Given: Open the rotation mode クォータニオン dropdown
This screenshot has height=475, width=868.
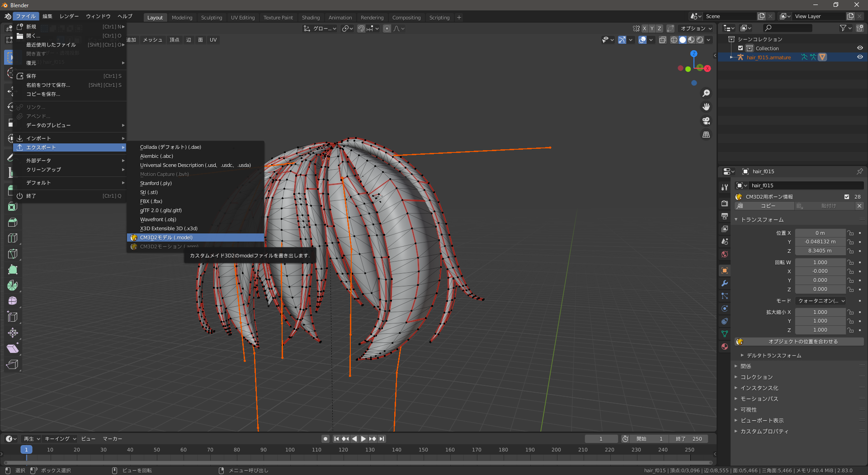Looking at the screenshot, I should click(x=821, y=301).
